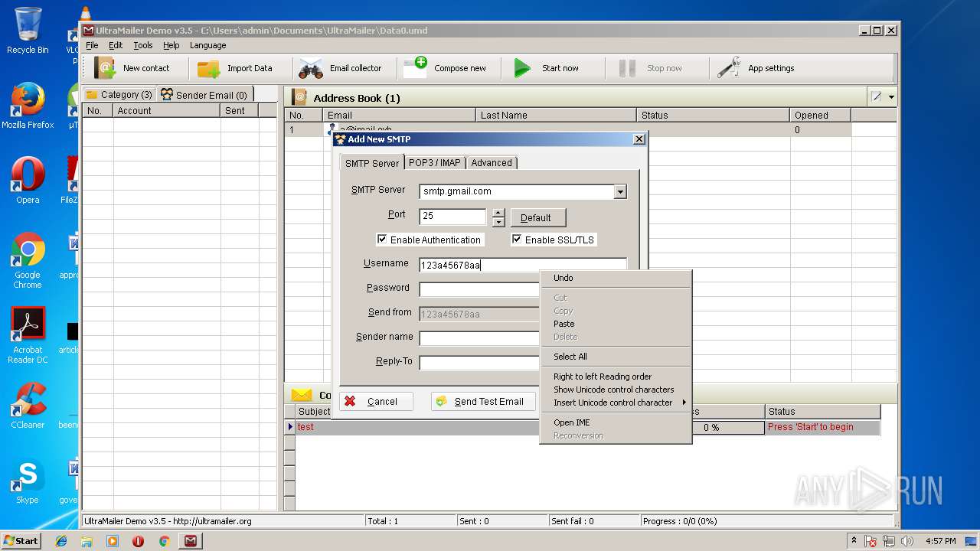Choose Select All in context menu

[616, 357]
